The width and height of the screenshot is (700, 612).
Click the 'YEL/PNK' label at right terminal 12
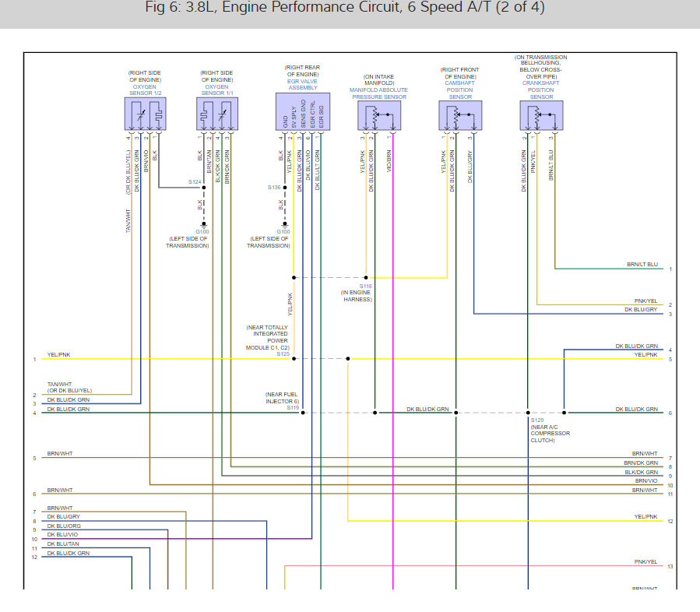coord(645,516)
